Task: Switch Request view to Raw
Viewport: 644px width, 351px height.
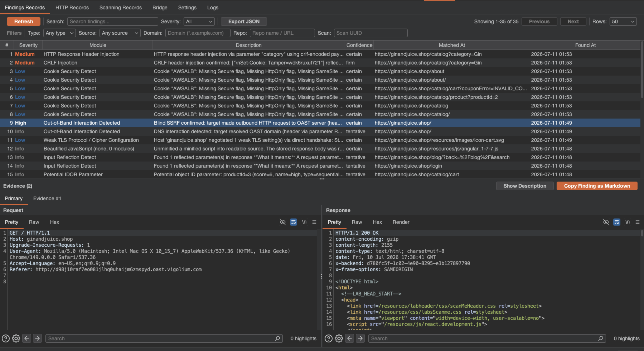Action: 34,222
